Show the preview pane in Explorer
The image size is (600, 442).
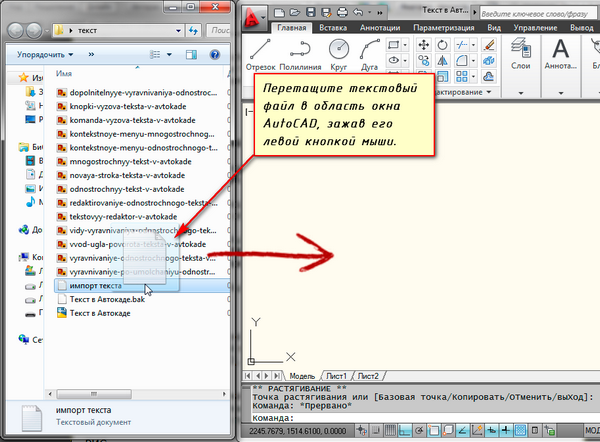tap(191, 55)
